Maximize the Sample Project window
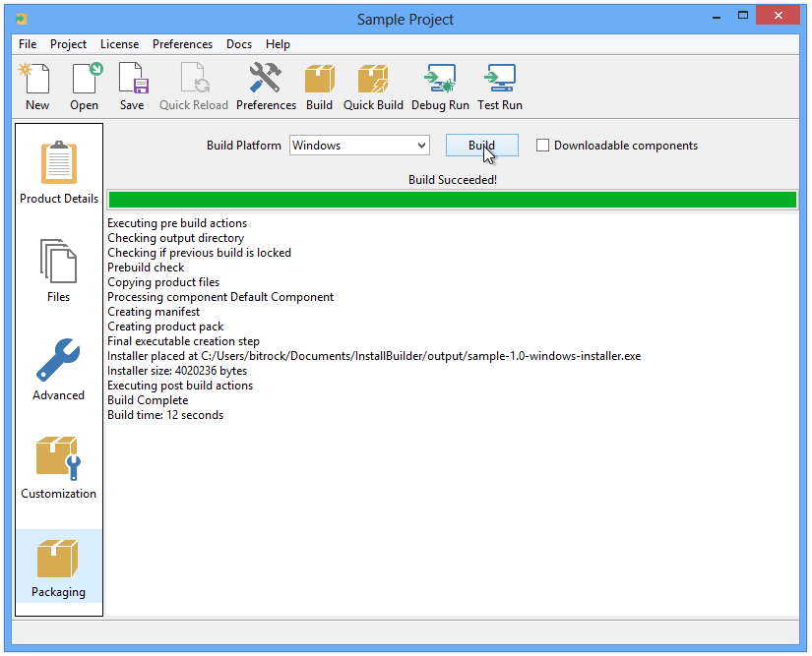 click(x=743, y=16)
